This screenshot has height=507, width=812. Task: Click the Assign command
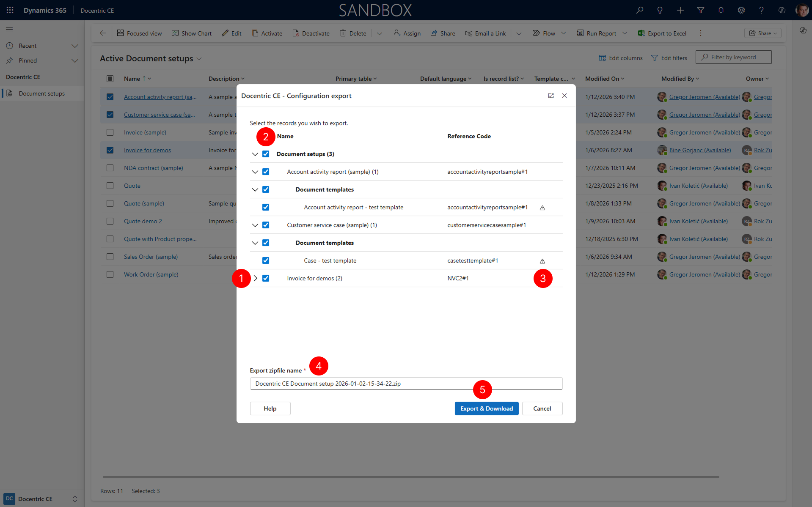(x=407, y=33)
